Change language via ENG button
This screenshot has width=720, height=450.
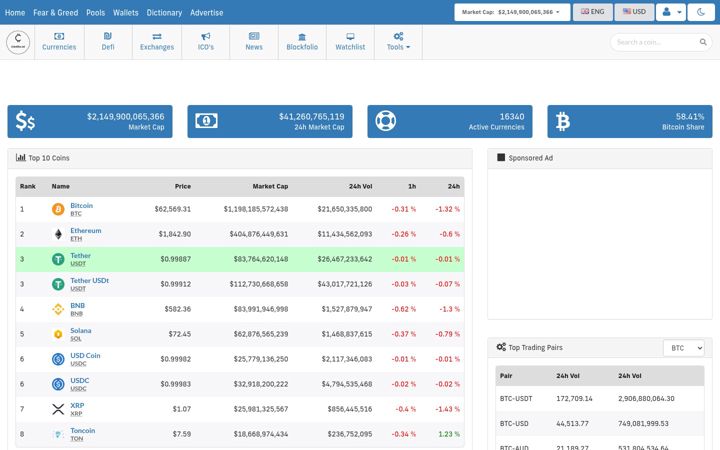[x=592, y=12]
